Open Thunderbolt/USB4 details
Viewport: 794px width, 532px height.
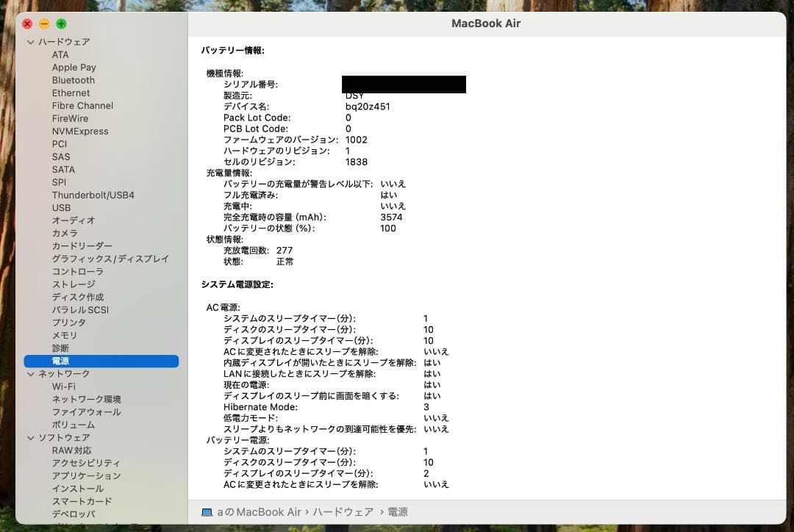[x=93, y=195]
